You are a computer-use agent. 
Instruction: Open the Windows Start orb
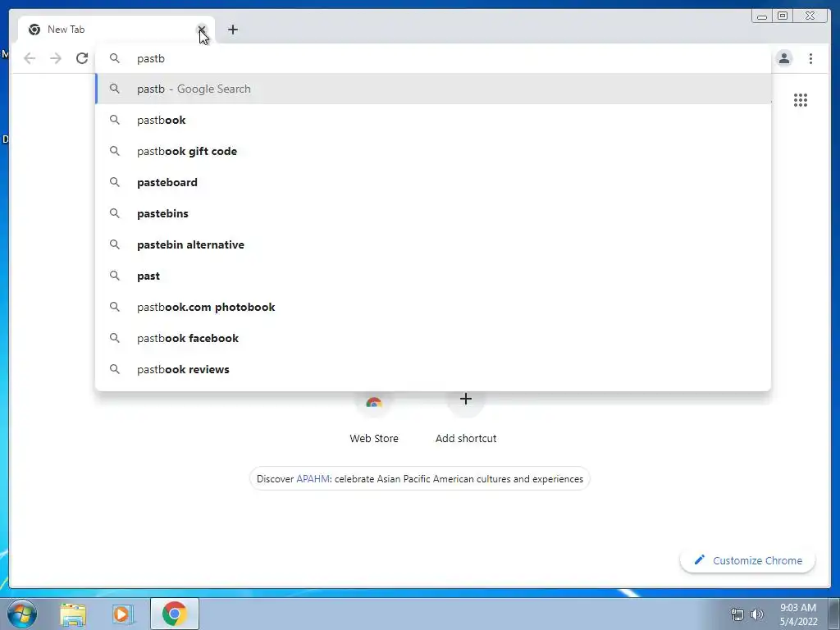[22, 614]
